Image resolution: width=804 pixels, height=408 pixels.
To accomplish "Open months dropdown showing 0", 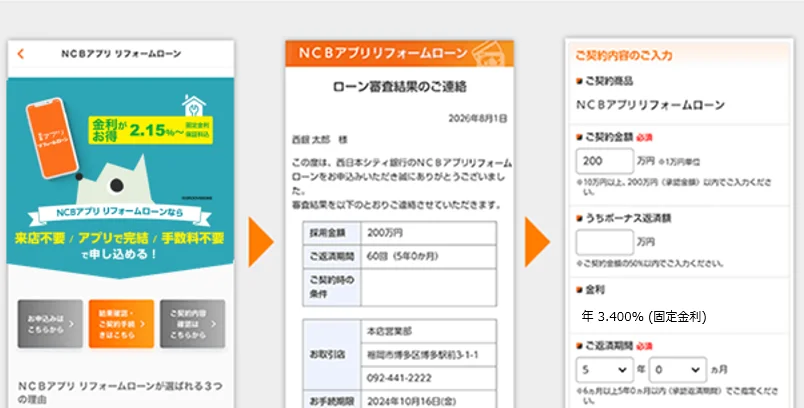I will pyautogui.click(x=678, y=370).
